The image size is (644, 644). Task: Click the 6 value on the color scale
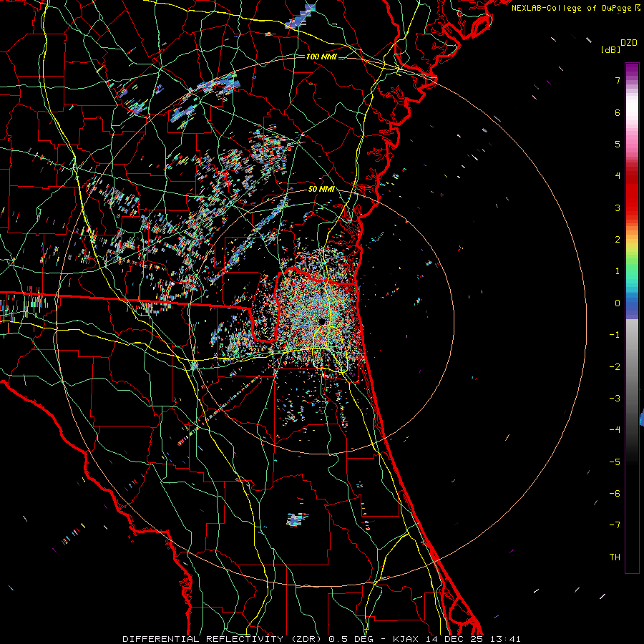[618, 112]
